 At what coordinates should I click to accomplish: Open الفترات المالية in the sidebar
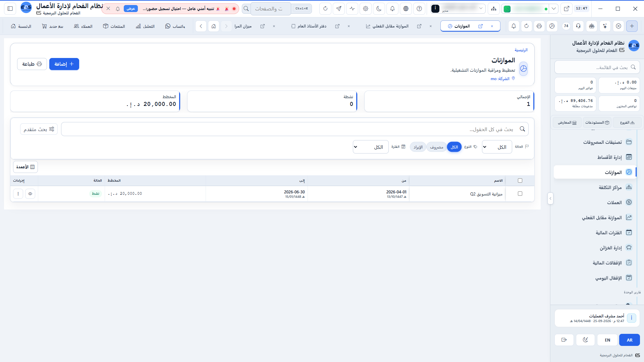(x=595, y=233)
